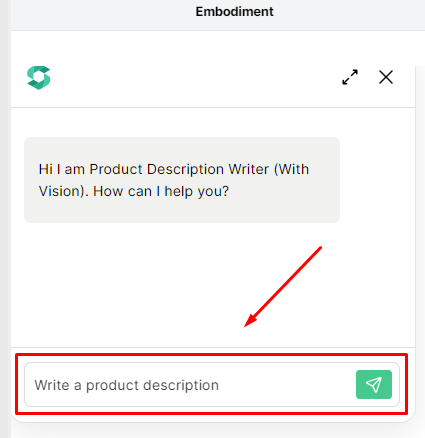
Task: Click the Product Description Writer greeting bubble
Action: (x=182, y=180)
